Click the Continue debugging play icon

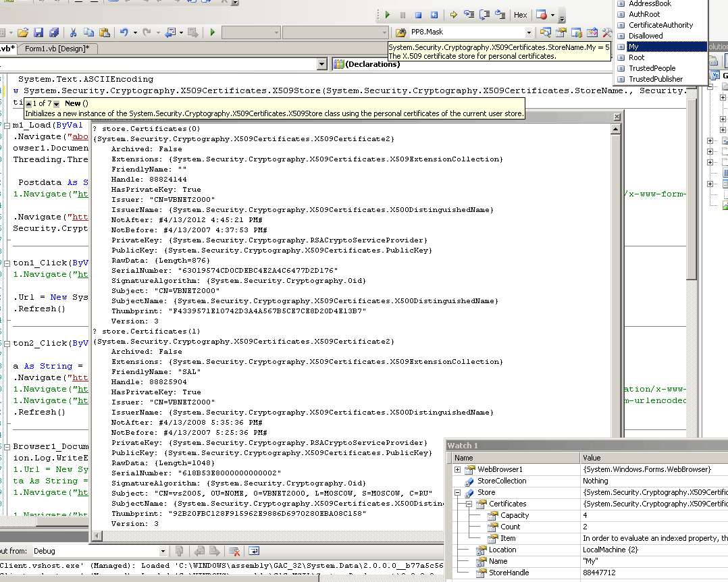click(x=388, y=14)
